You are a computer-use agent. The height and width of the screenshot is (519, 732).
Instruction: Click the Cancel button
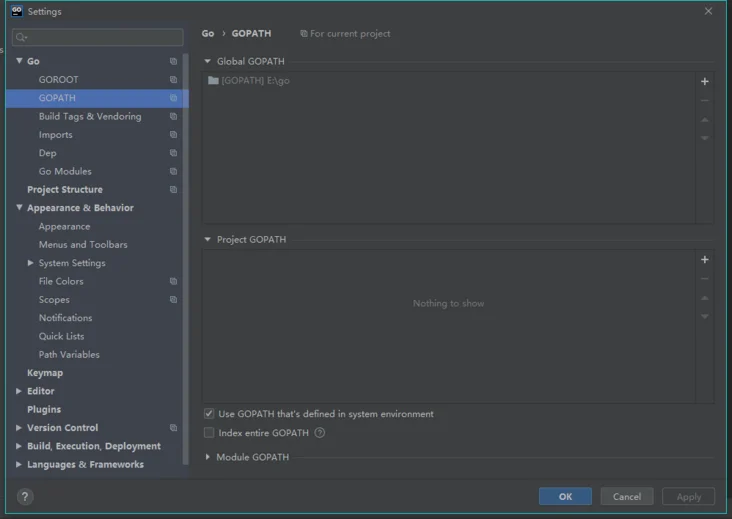pyautogui.click(x=626, y=497)
